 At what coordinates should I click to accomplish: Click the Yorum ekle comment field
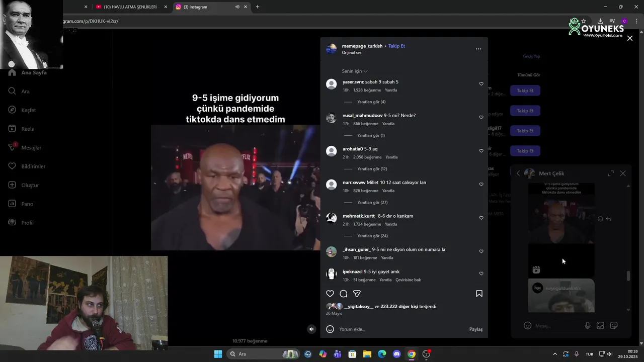pyautogui.click(x=401, y=329)
